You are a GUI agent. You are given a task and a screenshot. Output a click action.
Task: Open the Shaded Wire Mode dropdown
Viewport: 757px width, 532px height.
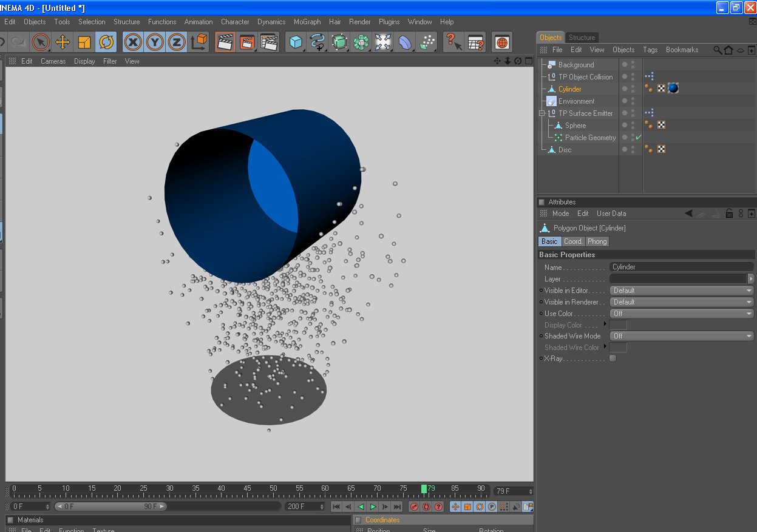pos(681,336)
